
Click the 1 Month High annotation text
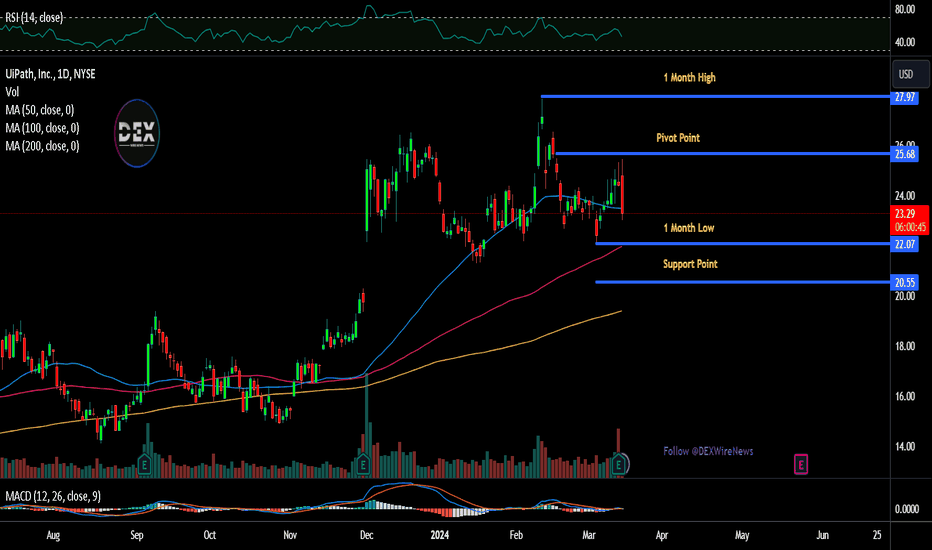[689, 77]
